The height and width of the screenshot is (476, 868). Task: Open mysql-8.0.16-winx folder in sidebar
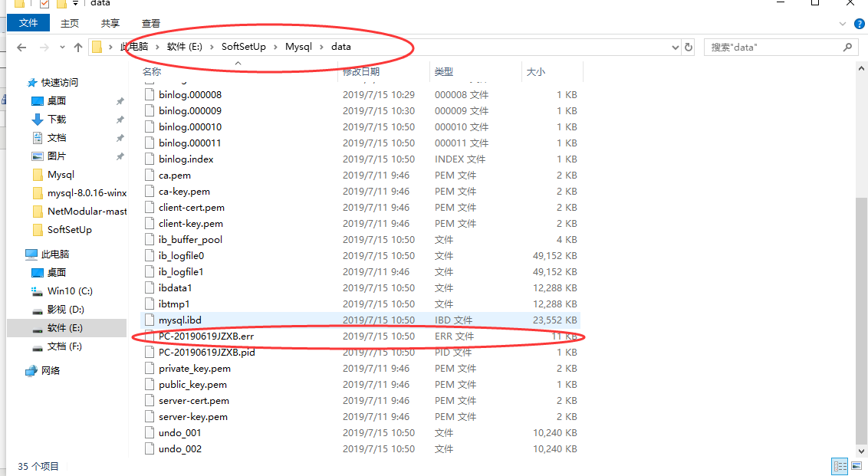(x=87, y=192)
